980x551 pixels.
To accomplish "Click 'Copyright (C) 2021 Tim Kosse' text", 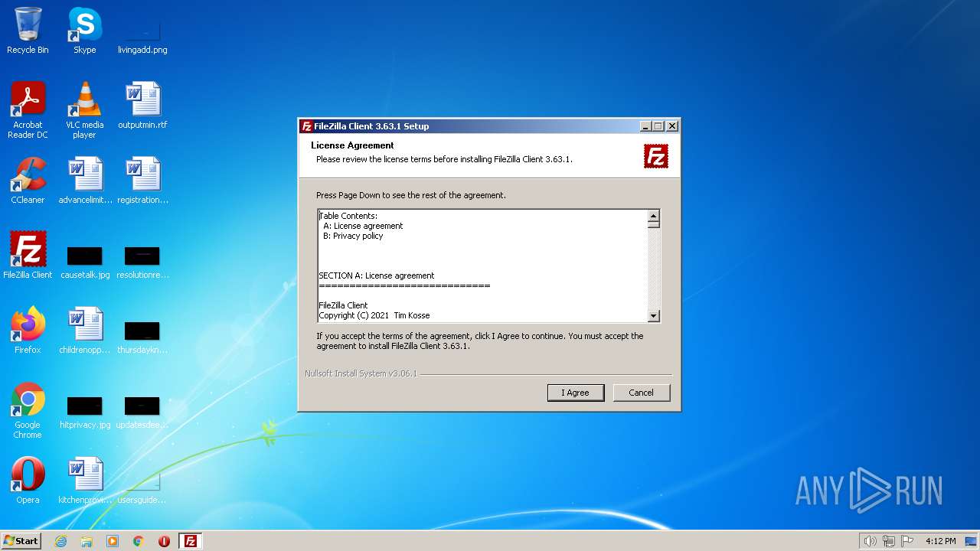I will tap(374, 315).
